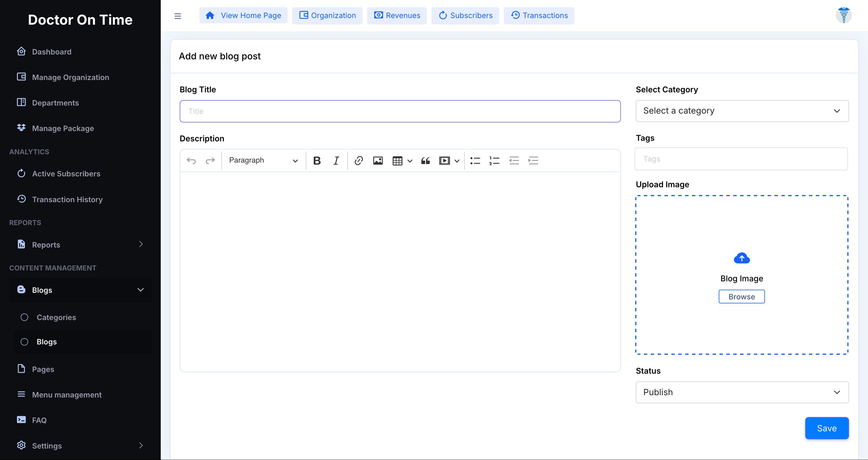Toggle bold formatting
This screenshot has height=460, width=868.
tap(317, 161)
